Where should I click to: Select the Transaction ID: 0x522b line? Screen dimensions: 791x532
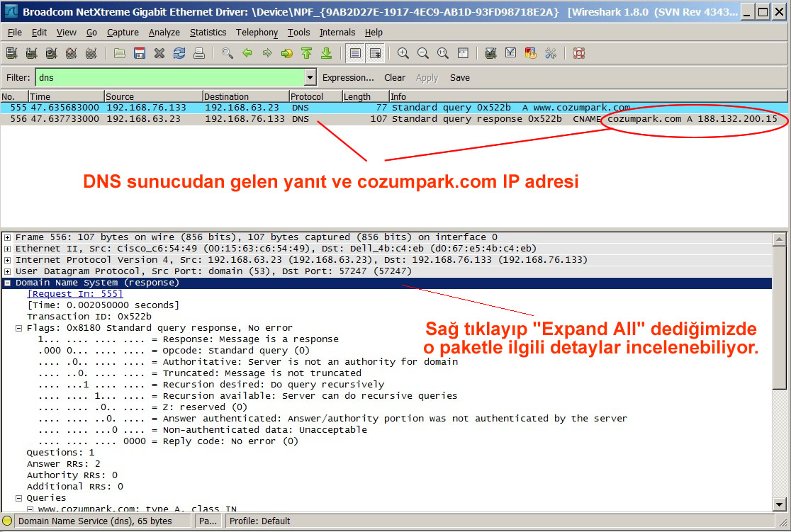89,316
